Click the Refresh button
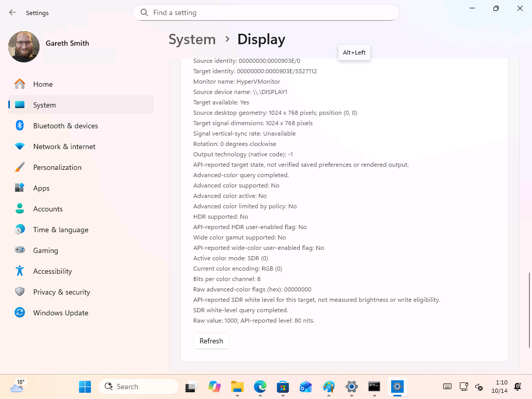Image resolution: width=532 pixels, height=399 pixels. tap(211, 341)
